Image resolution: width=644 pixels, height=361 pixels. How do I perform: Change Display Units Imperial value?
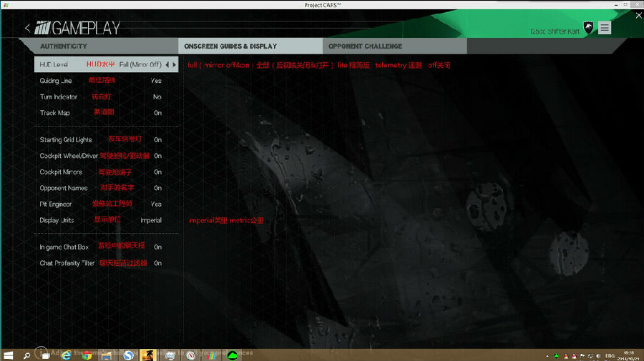pos(151,220)
